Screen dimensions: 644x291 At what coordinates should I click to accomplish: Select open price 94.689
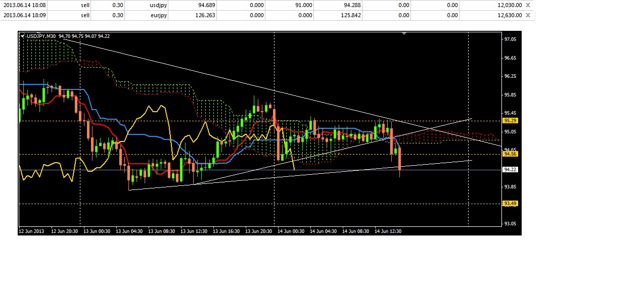click(x=207, y=5)
